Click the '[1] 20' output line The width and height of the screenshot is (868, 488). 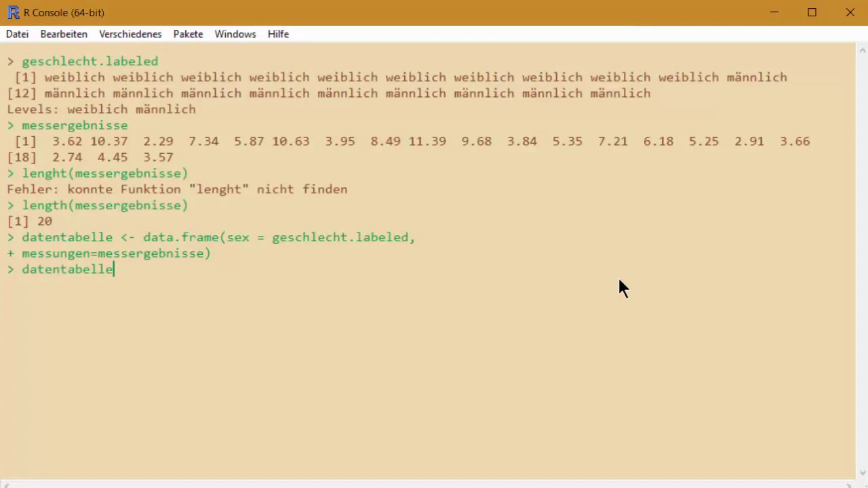point(30,221)
